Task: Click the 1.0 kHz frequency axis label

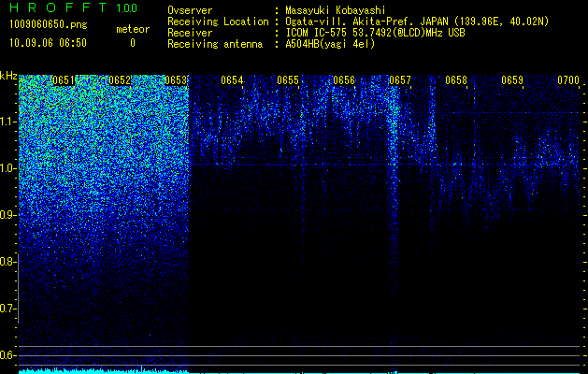Action: pyautogui.click(x=8, y=168)
